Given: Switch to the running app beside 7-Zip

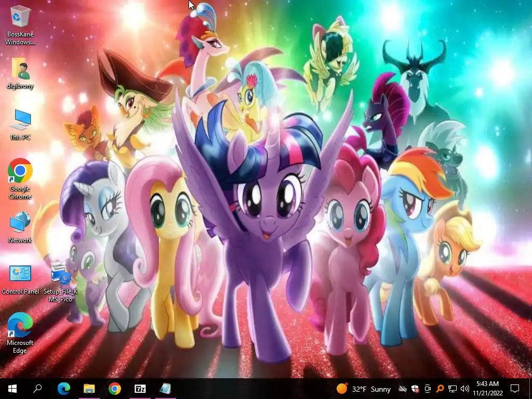Looking at the screenshot, I should tap(166, 389).
